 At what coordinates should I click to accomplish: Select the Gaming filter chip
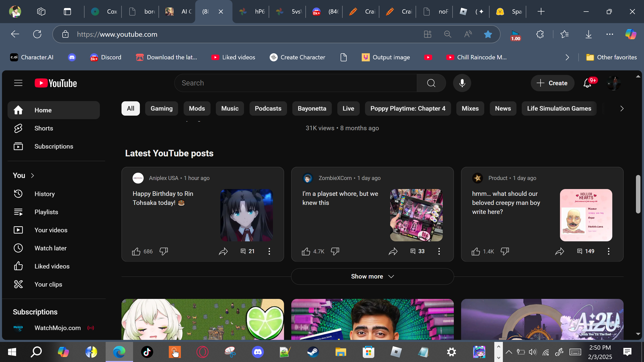[x=162, y=109]
